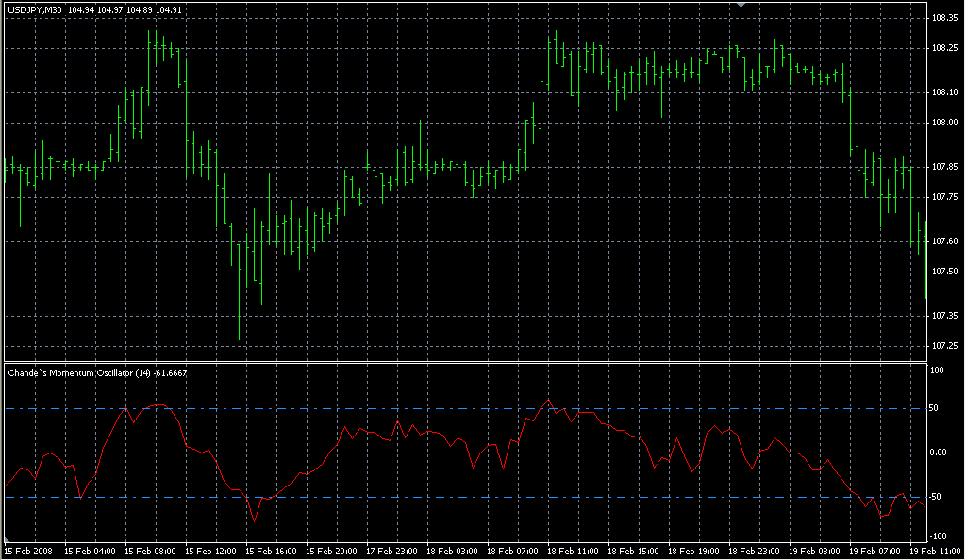The width and height of the screenshot is (966, 560).
Task: Click the 107.85 price axis label
Action: coord(943,167)
